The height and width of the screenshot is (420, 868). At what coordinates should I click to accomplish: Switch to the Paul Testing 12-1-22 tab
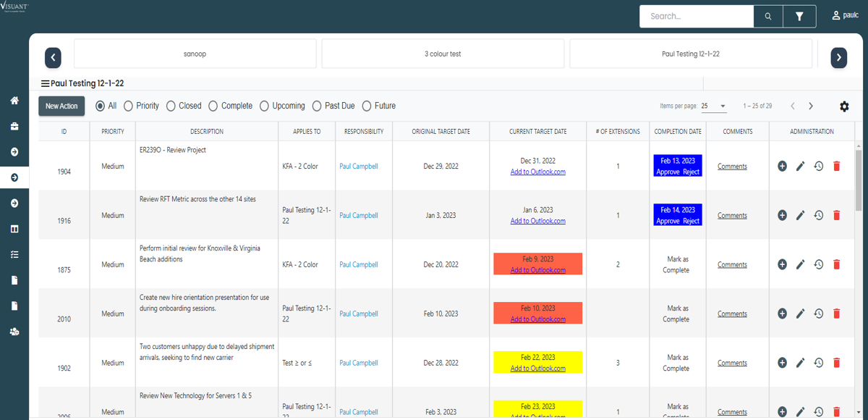(x=691, y=54)
